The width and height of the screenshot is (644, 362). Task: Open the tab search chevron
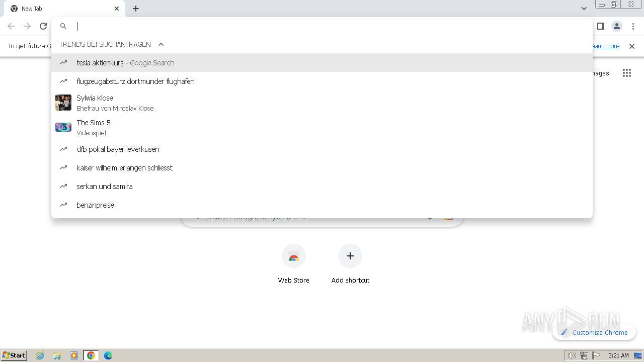[x=584, y=9]
